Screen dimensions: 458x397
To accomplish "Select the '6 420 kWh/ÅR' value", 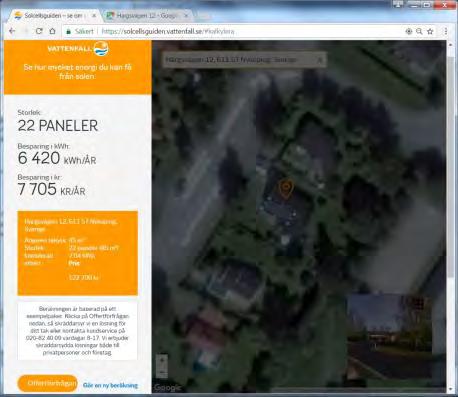I will [57, 158].
